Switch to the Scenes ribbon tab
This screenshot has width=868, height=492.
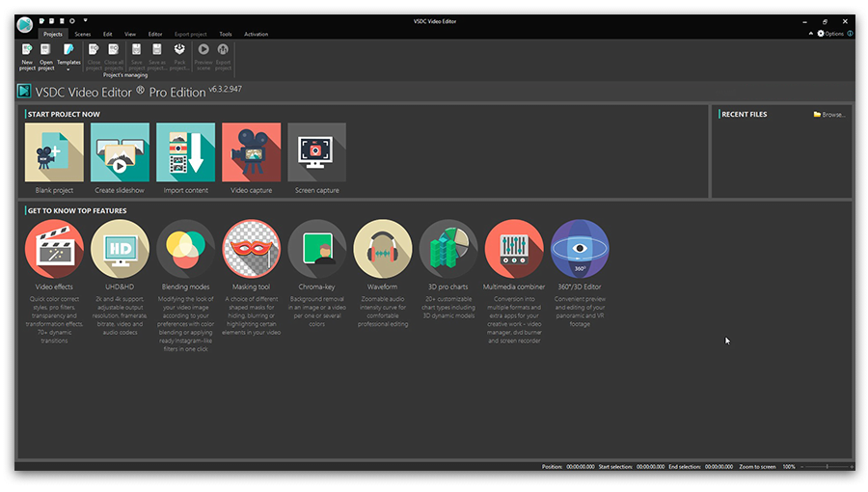[83, 34]
